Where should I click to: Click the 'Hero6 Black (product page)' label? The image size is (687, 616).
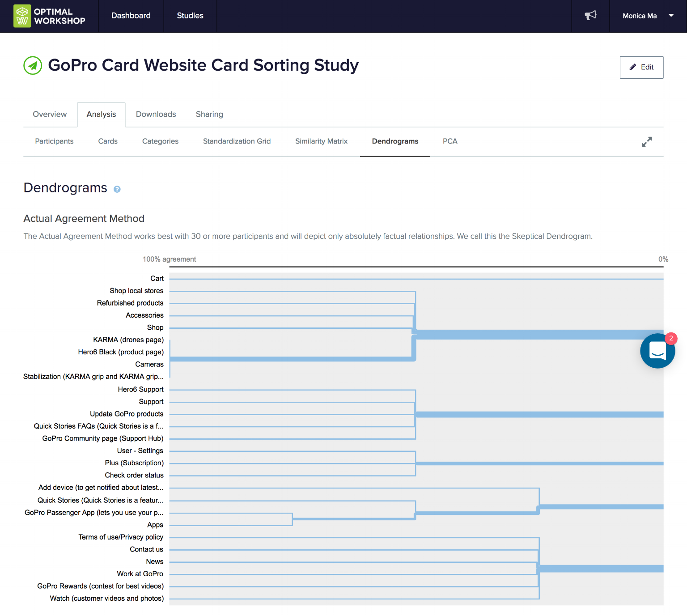121,352
